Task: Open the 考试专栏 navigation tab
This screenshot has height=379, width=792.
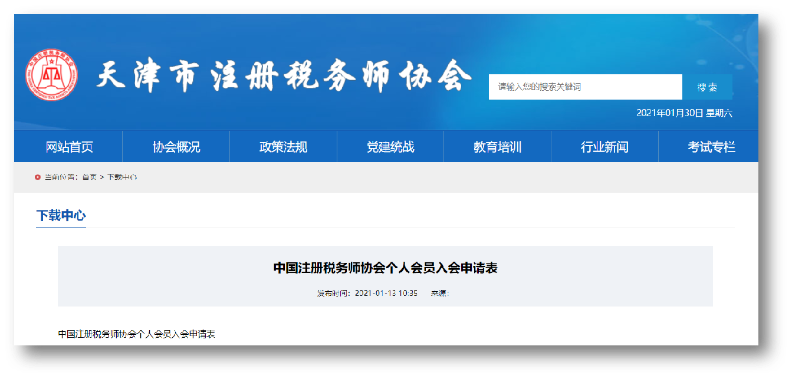Action: (711, 147)
